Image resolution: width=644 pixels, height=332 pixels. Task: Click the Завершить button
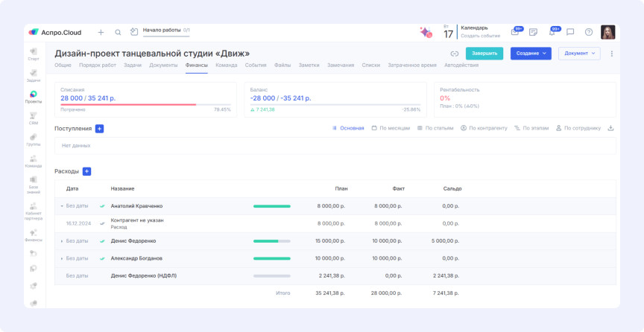[x=484, y=54]
